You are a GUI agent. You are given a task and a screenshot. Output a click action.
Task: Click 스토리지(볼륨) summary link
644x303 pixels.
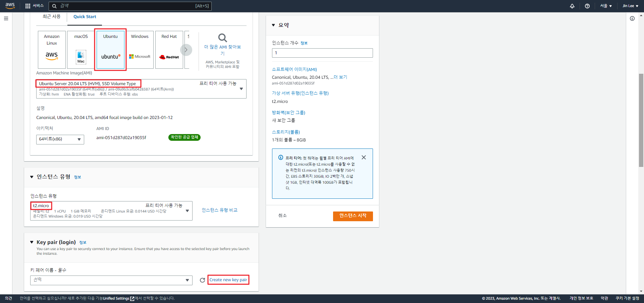click(x=286, y=132)
